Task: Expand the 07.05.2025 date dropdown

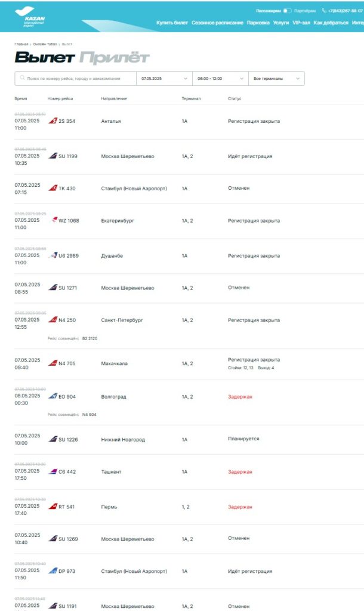Action: [x=164, y=78]
